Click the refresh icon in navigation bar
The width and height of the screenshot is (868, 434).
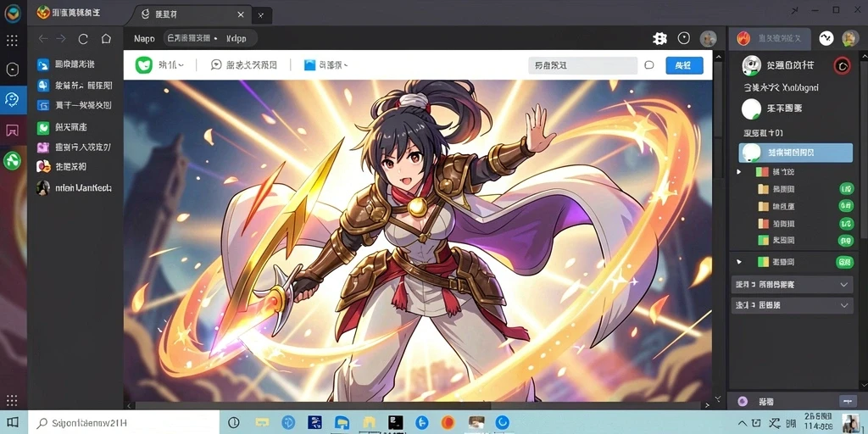pyautogui.click(x=83, y=39)
